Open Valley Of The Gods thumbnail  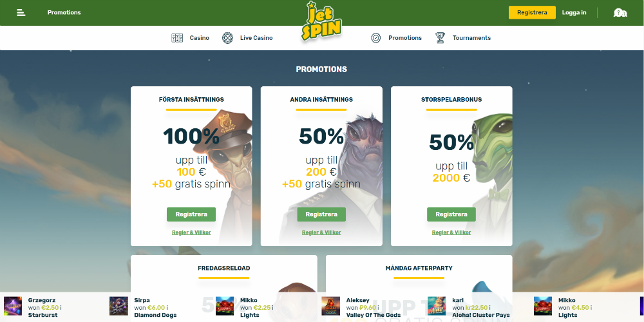(330, 306)
